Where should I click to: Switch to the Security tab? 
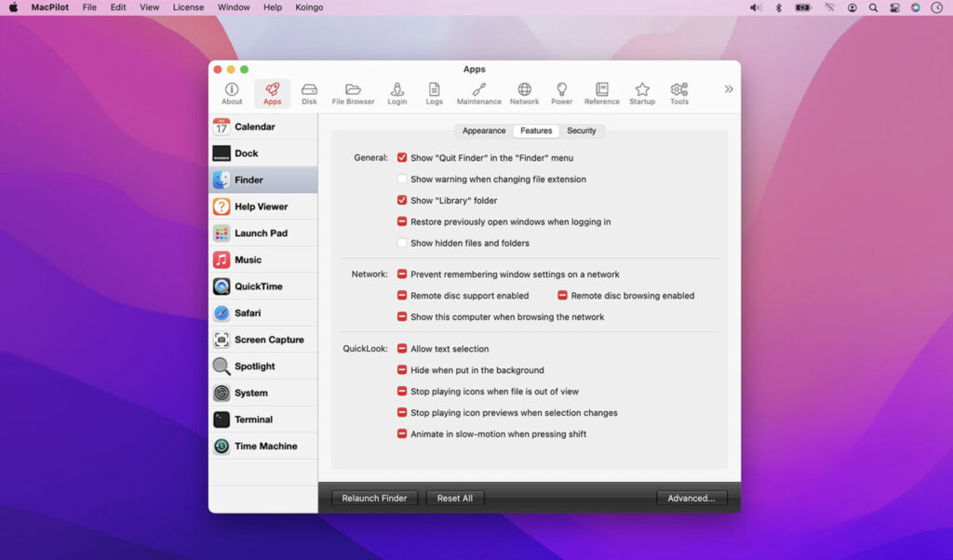pyautogui.click(x=582, y=131)
